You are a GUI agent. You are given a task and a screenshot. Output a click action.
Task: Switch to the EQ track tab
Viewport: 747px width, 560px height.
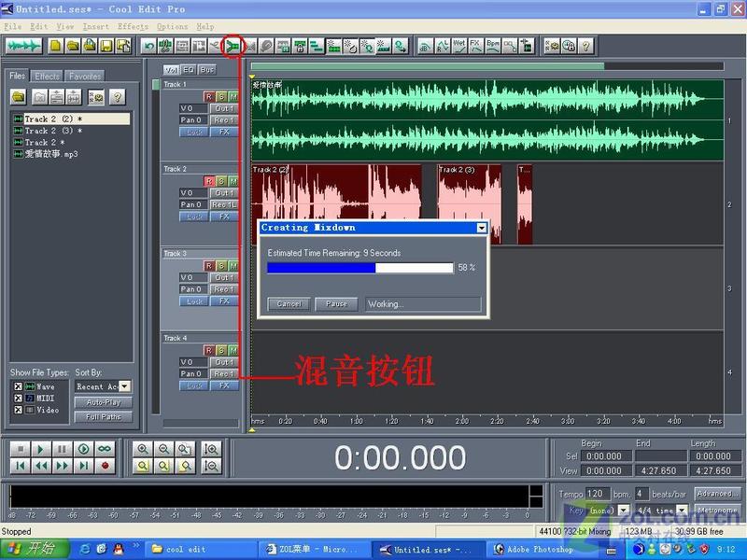tap(189, 69)
